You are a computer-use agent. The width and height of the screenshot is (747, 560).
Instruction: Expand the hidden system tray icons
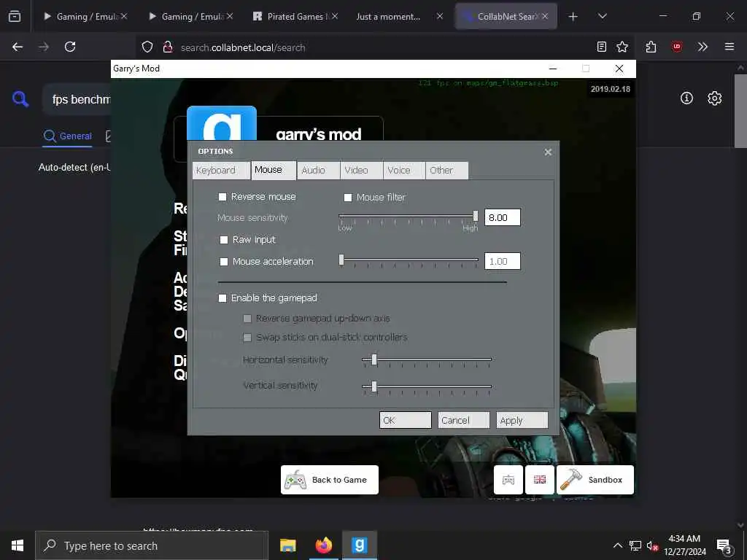[617, 545]
